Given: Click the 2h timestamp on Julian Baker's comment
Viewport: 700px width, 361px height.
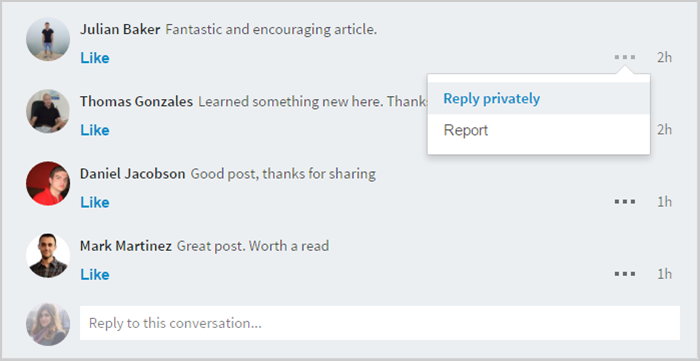Looking at the screenshot, I should point(664,58).
